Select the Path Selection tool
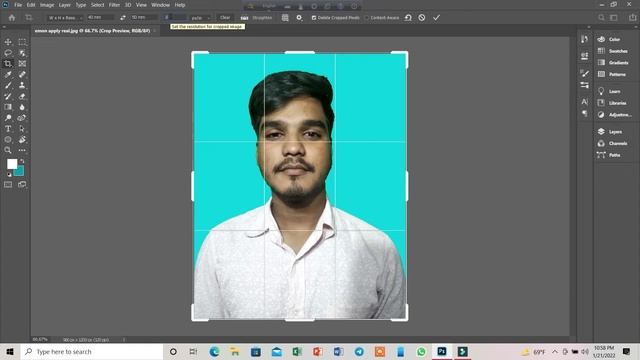Image resolution: width=640 pixels, height=360 pixels. [22, 129]
